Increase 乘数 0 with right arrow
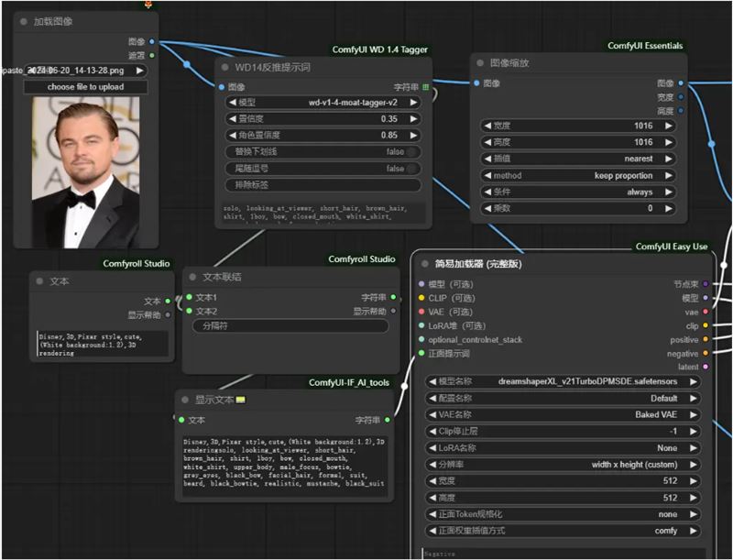Image resolution: width=733 pixels, height=560 pixels. tap(669, 208)
